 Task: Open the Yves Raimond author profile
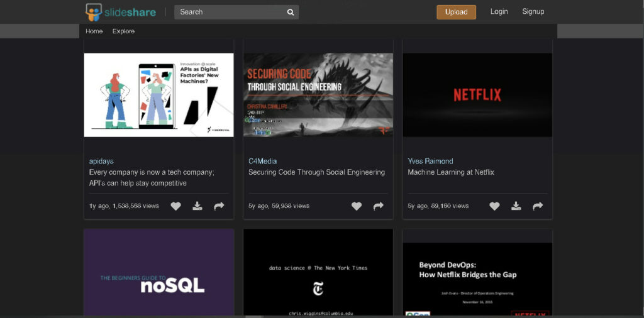click(430, 162)
